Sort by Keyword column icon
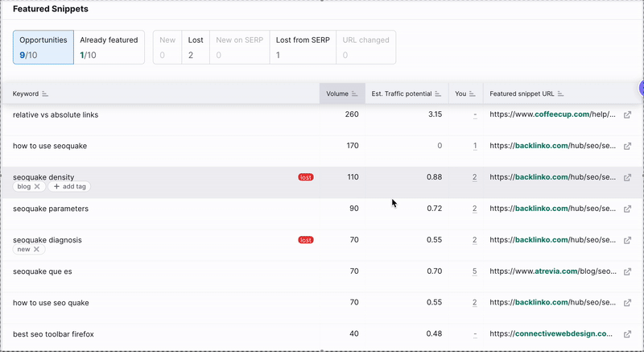 point(45,94)
